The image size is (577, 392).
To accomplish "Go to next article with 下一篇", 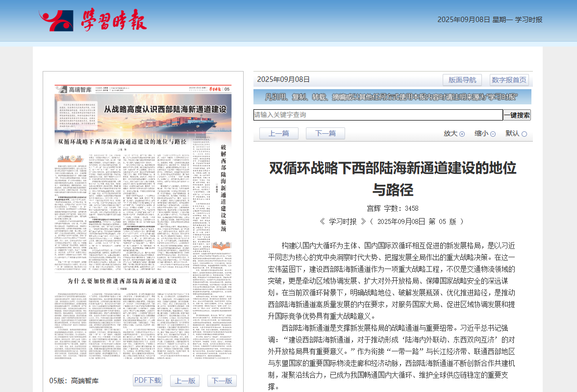I will click(x=325, y=133).
